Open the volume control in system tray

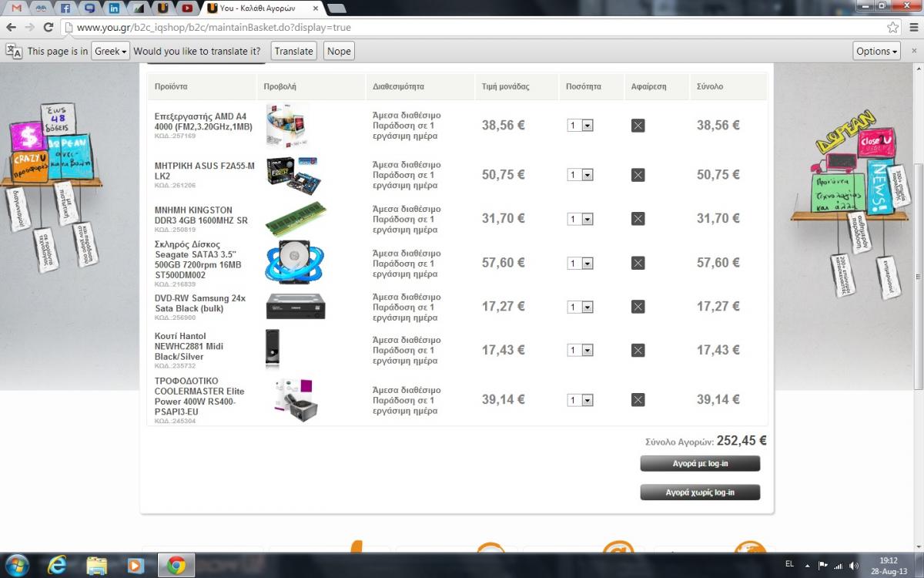854,566
